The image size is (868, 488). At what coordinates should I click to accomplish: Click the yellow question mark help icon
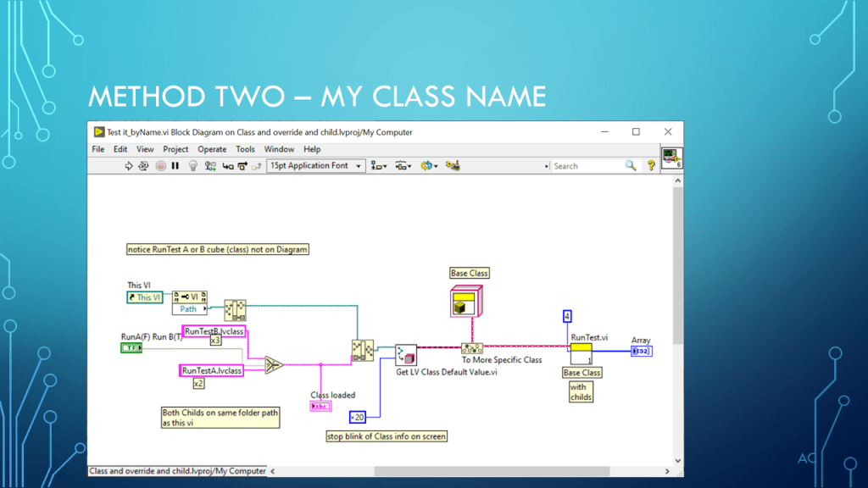pos(651,166)
